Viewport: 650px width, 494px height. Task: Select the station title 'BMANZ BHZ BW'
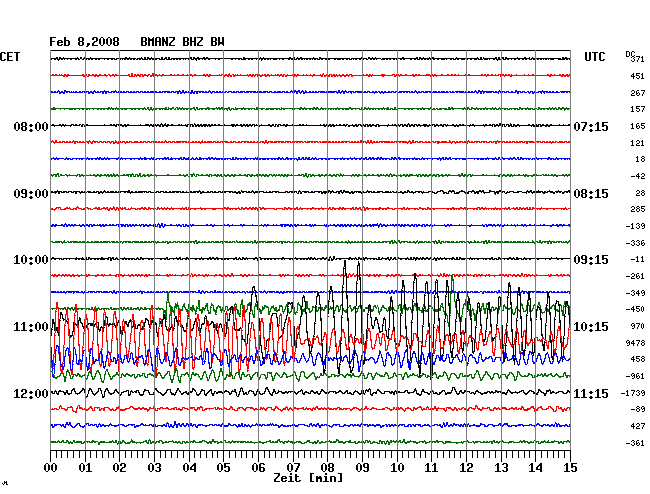(182, 42)
